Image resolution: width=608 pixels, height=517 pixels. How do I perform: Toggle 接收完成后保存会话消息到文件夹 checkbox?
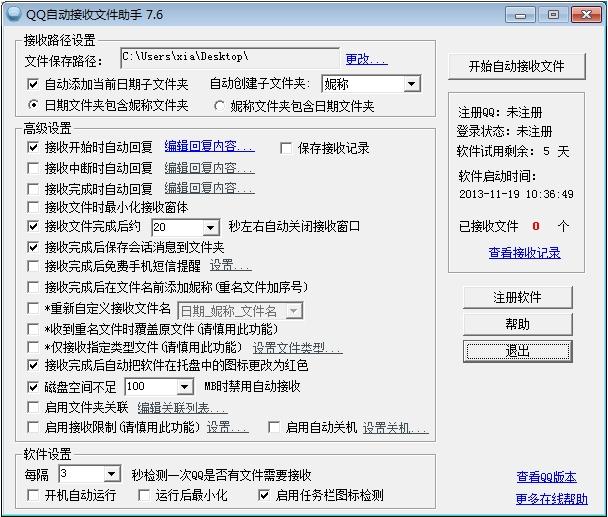pyautogui.click(x=33, y=247)
